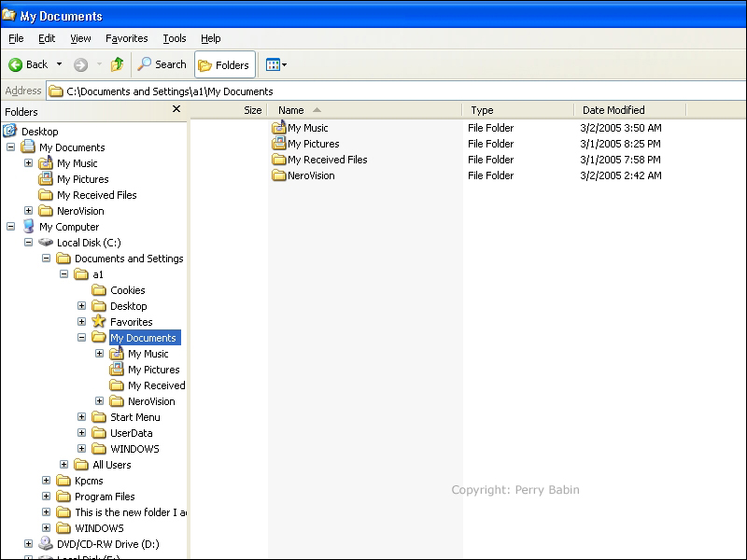Viewport: 747px width, 560px height.
Task: Click the Search magnifier icon
Action: click(145, 63)
